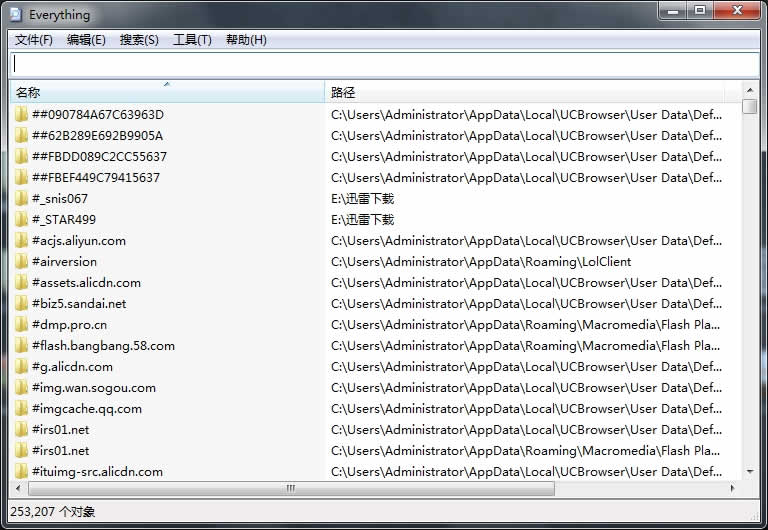Image resolution: width=768 pixels, height=530 pixels.
Task: Select folder icon of ##FBEF449C79415637
Action: pos(21,178)
